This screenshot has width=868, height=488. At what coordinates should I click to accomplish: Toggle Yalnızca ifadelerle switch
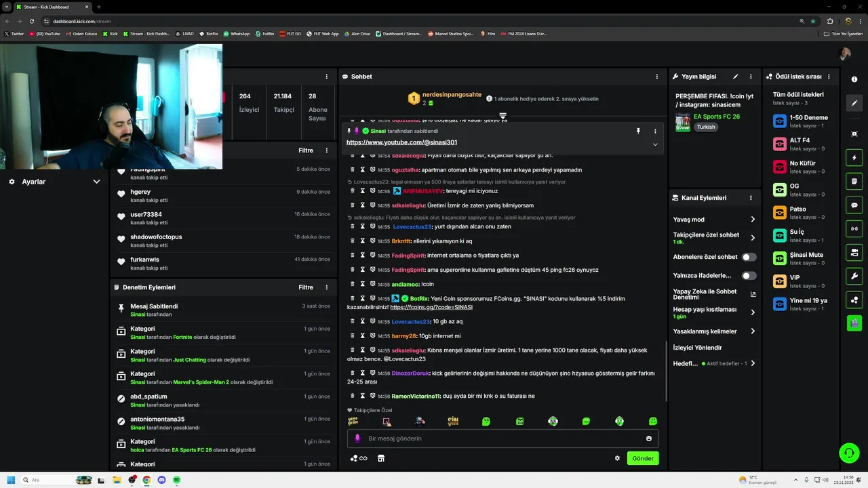(x=749, y=276)
